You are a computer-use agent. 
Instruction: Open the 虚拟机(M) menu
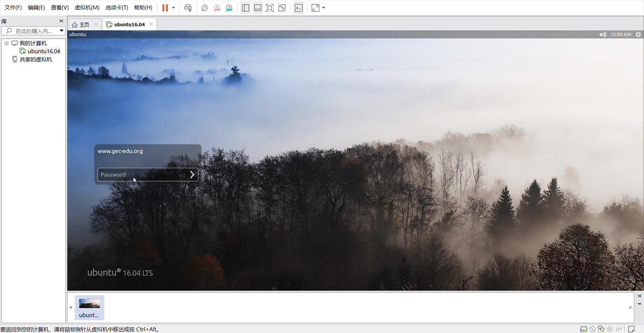point(87,7)
